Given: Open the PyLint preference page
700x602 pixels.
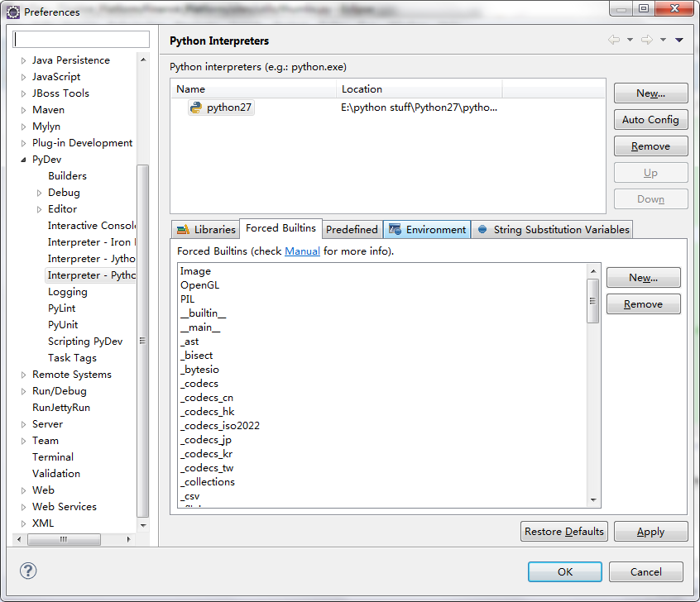Looking at the screenshot, I should pos(61,308).
